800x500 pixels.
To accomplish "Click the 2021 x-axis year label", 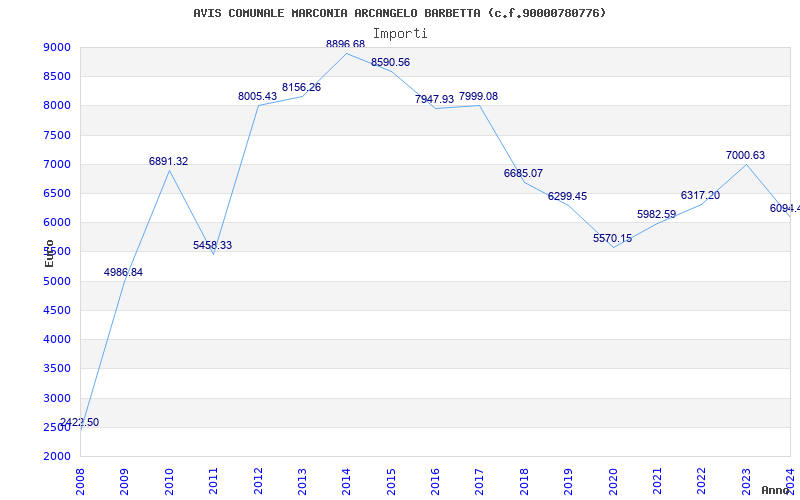I will click(x=657, y=482).
